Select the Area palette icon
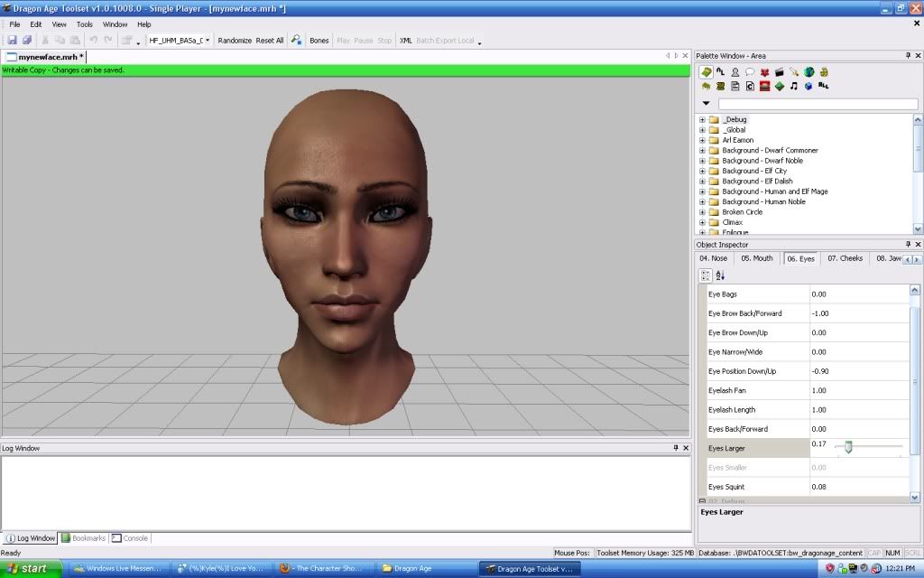924x578 pixels. pos(706,72)
